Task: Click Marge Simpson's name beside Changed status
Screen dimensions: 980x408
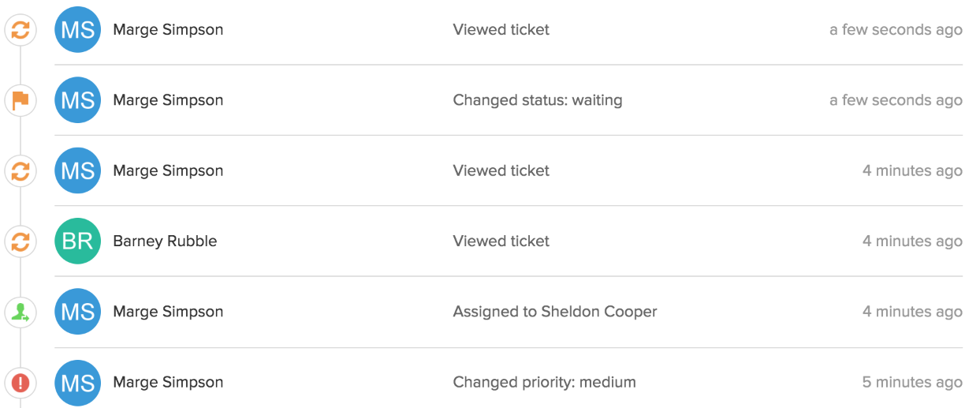Action: point(168,100)
